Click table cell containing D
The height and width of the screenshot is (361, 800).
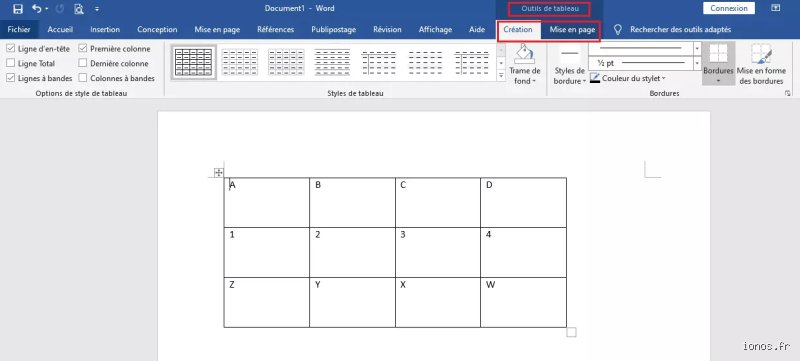[x=523, y=202]
